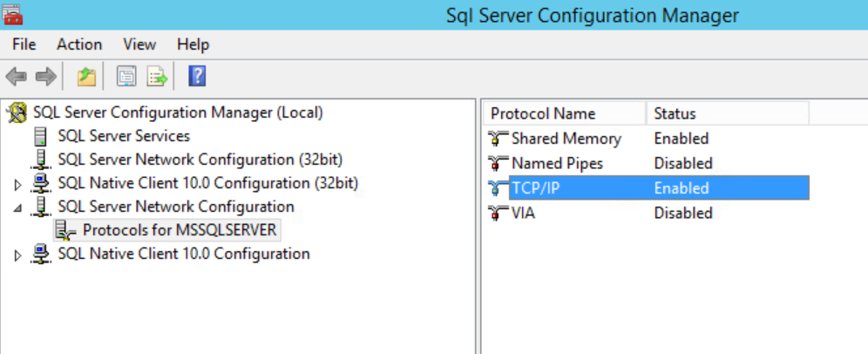Click the Shared Memory protocol icon

point(498,139)
